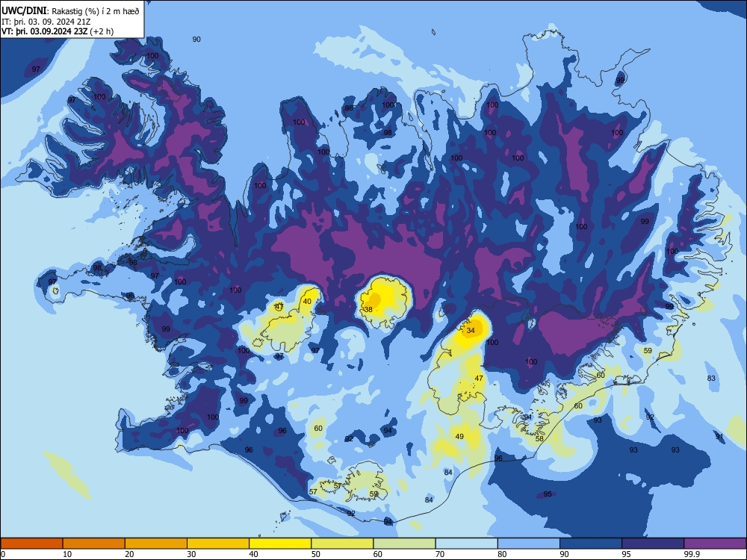Pick the 30–40 golden legend swatch
This screenshot has width=747, height=560.
pos(218,544)
